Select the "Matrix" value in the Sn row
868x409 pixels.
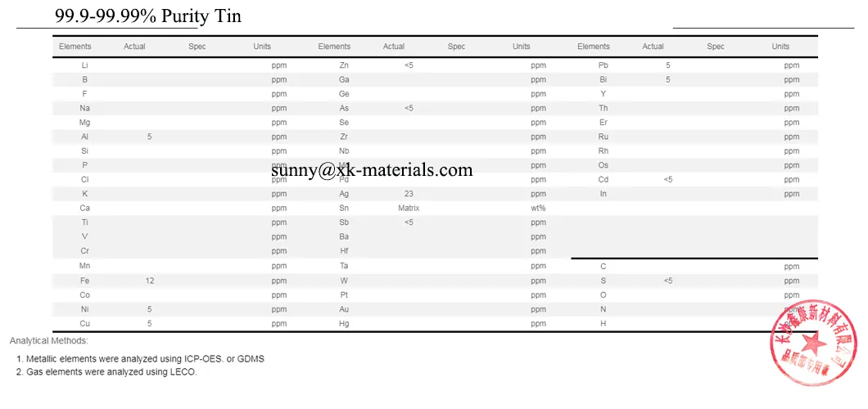pos(409,208)
